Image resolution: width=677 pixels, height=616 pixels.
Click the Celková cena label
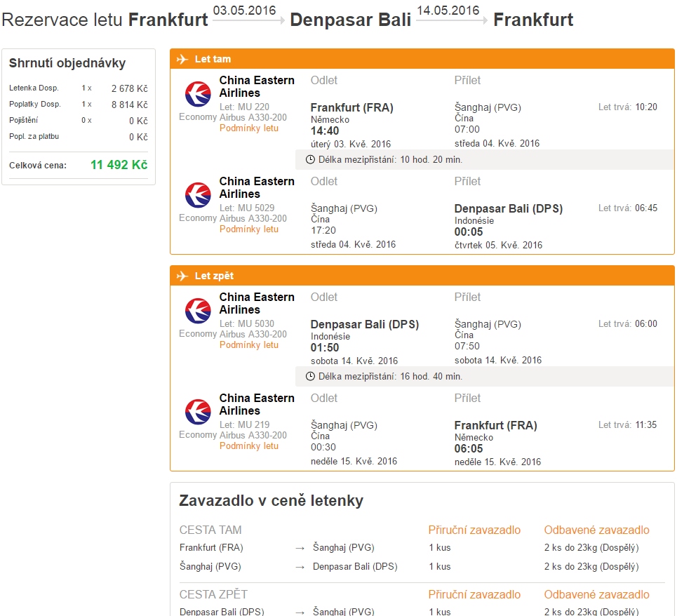(38, 166)
